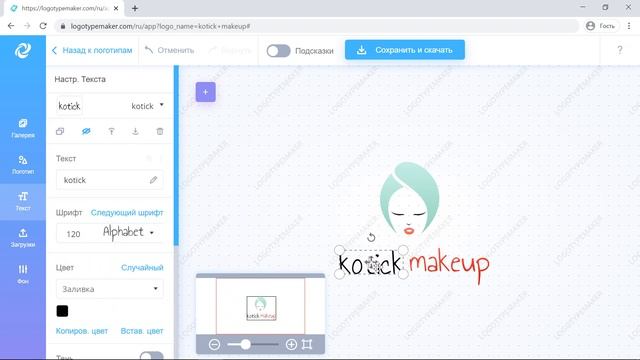Click the rotate handle above kotick text

[371, 237]
